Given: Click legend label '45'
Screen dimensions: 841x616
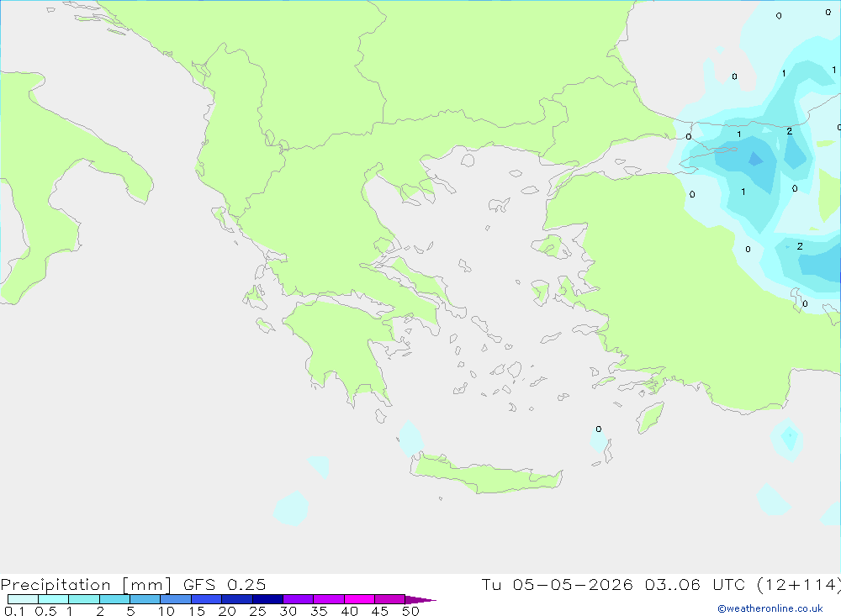Looking at the screenshot, I should [x=380, y=611].
